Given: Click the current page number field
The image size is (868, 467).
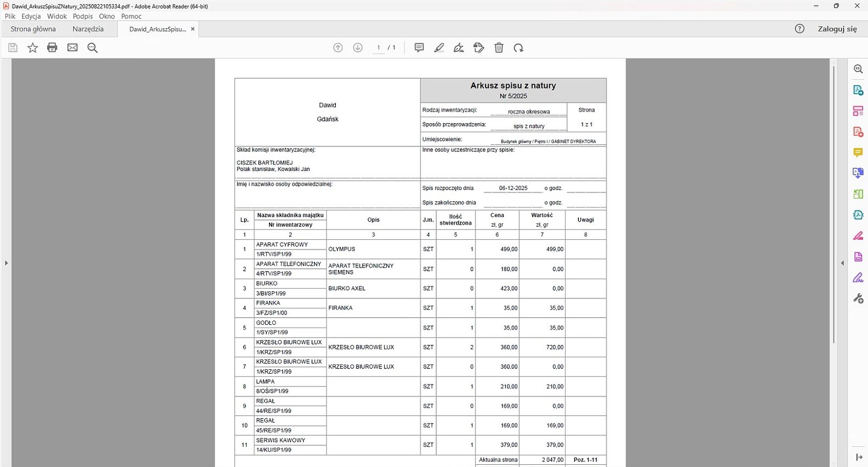Looking at the screenshot, I should tap(378, 48).
